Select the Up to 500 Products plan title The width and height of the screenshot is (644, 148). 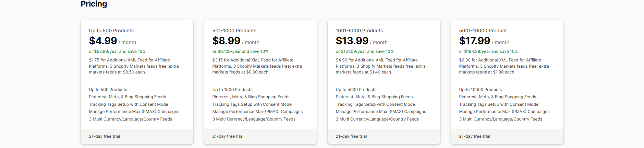(111, 31)
